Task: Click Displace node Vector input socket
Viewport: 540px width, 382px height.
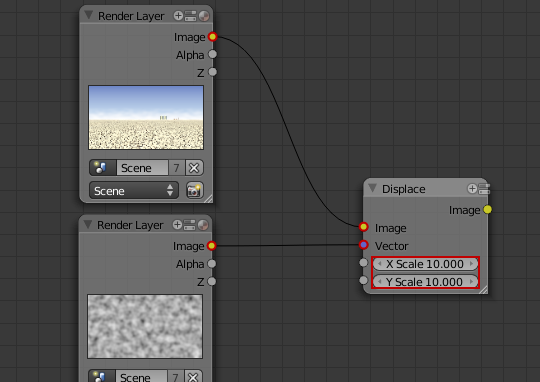Action: point(364,245)
